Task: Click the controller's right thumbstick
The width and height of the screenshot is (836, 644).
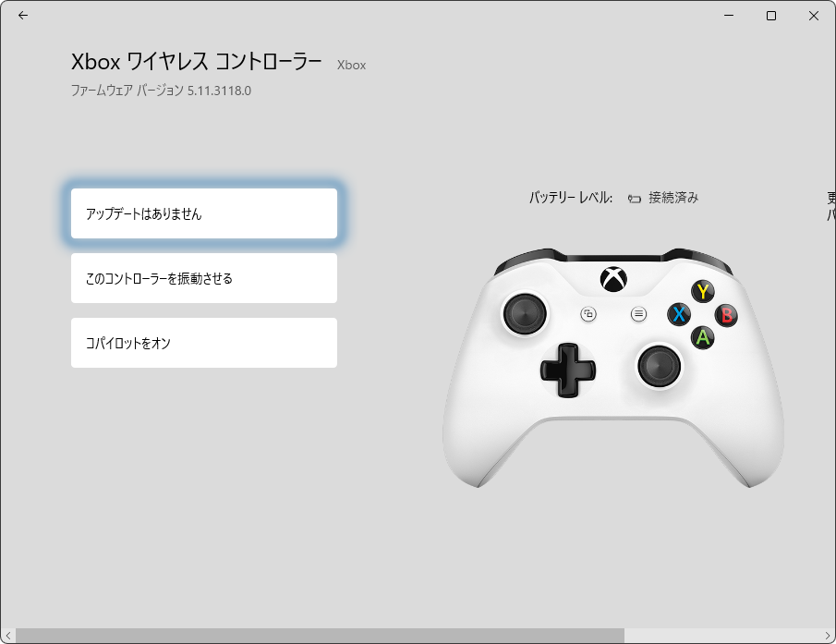Action: pos(659,367)
